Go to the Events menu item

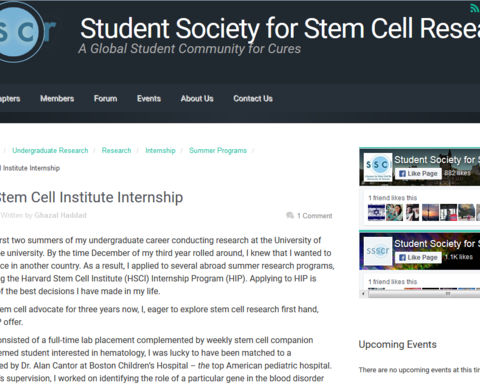(149, 99)
